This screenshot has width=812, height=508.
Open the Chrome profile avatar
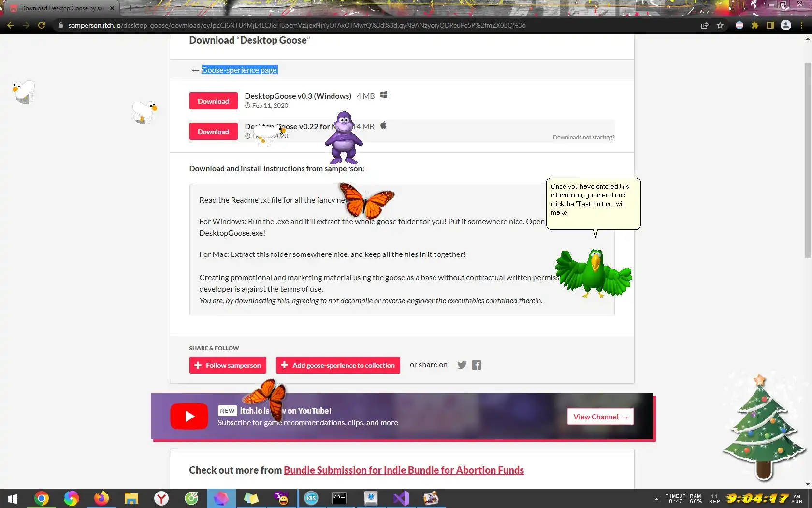(x=786, y=25)
